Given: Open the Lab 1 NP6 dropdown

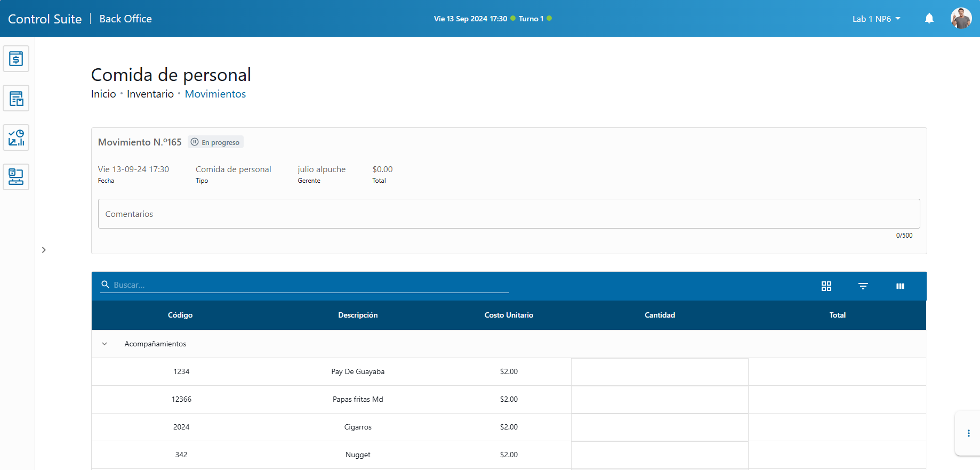Looking at the screenshot, I should [876, 19].
